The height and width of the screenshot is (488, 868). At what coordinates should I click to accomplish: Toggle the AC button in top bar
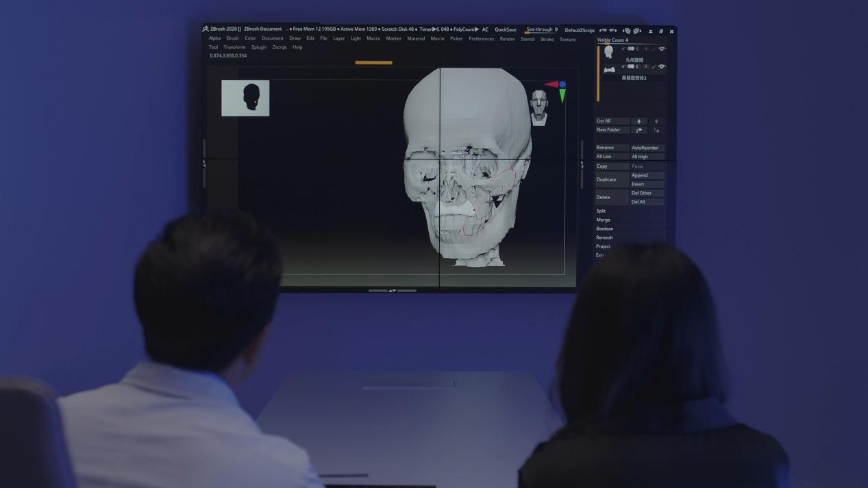tap(485, 29)
